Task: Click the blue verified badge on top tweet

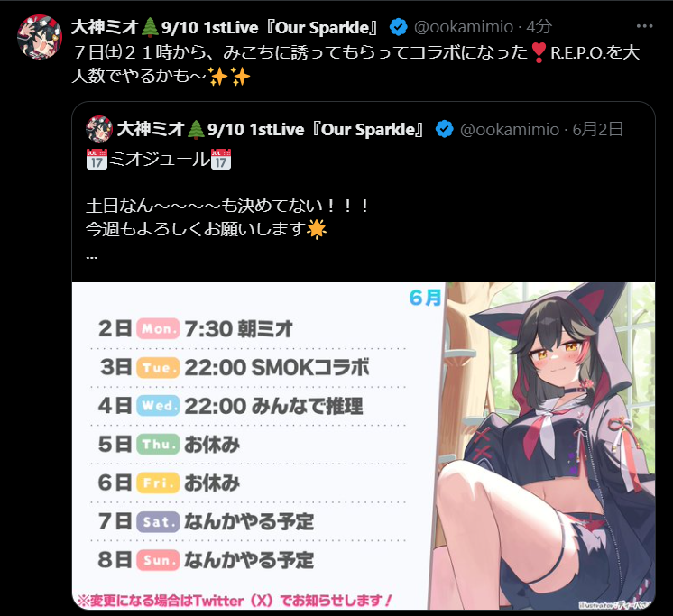Action: pyautogui.click(x=399, y=27)
